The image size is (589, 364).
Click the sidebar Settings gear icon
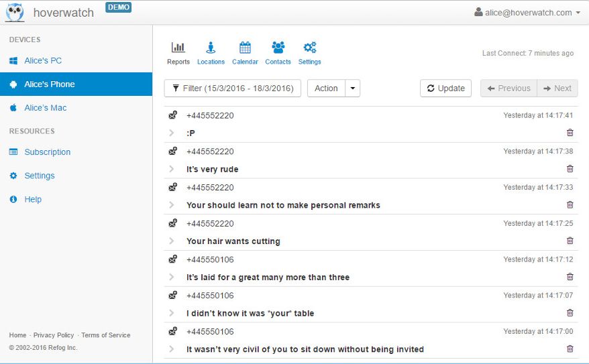[13, 176]
